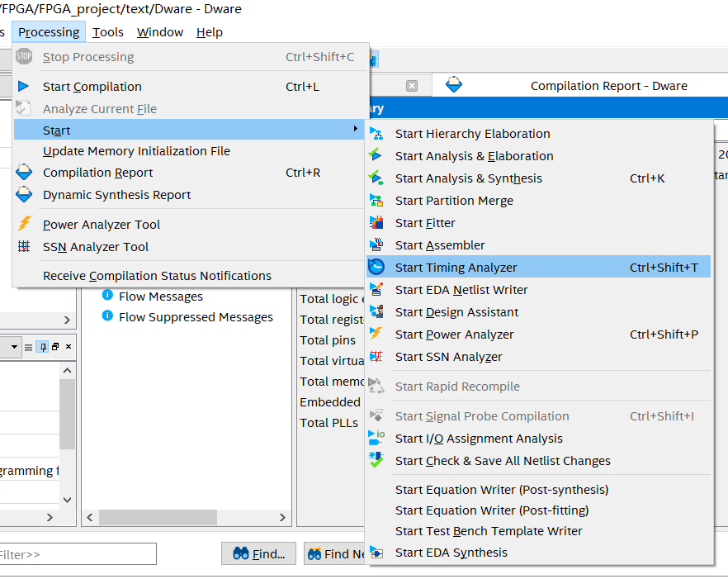Click report tree scroll left arrow
728x579 pixels.
coord(90,517)
